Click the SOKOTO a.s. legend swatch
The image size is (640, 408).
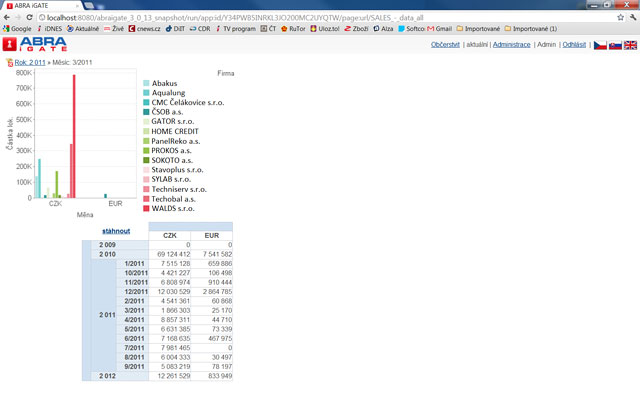pyautogui.click(x=146, y=160)
